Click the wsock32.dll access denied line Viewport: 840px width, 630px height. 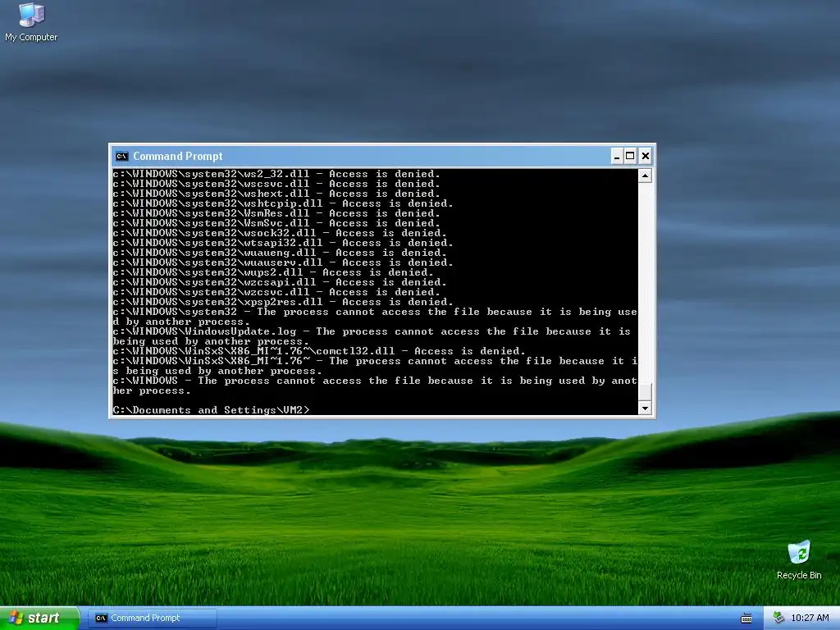(x=280, y=232)
